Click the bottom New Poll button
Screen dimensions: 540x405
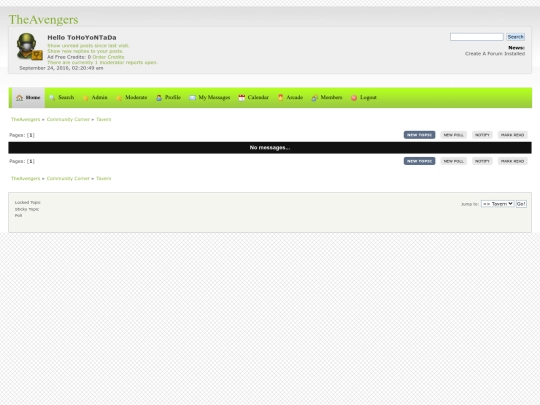click(x=454, y=161)
